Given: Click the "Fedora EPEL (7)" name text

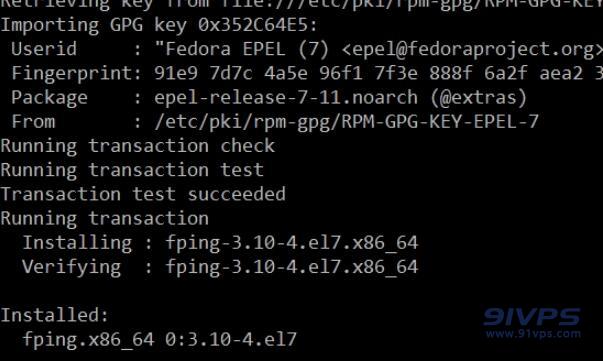Looking at the screenshot, I should click(242, 50).
